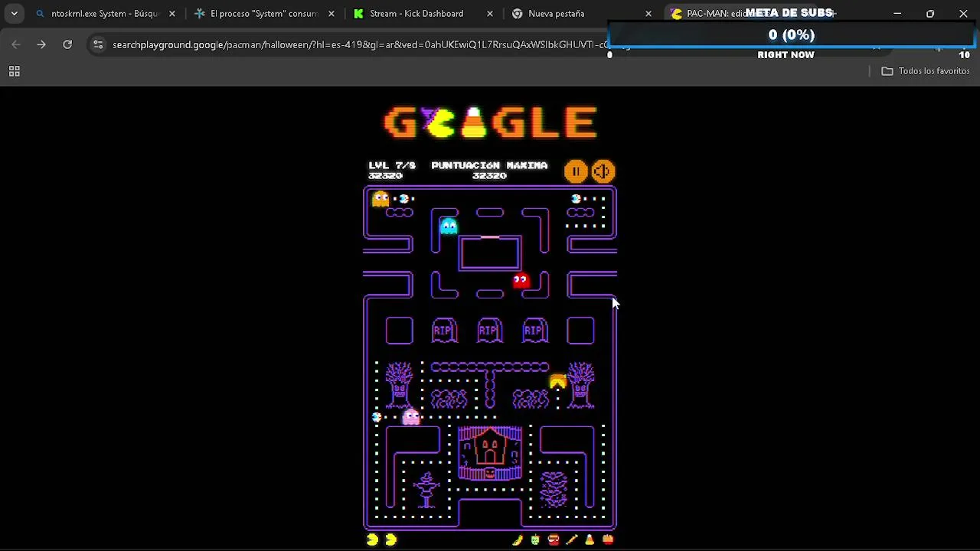Click the green apple candy bonus icon
The height and width of the screenshot is (551, 980).
[535, 540]
